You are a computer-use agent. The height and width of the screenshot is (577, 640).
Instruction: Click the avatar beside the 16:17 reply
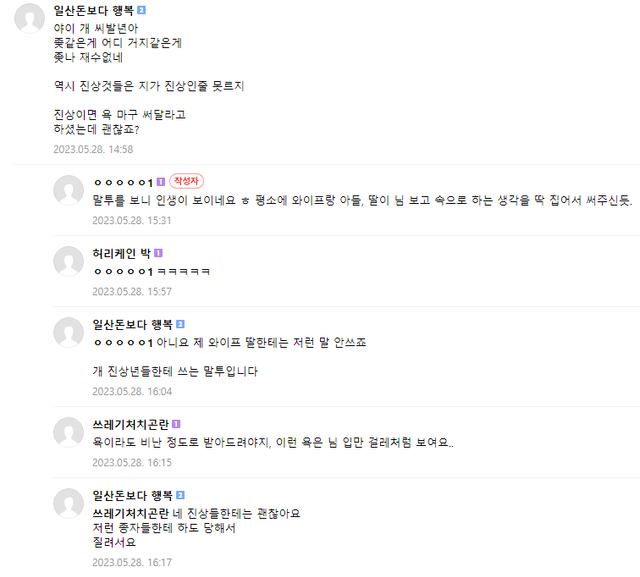pos(68,503)
